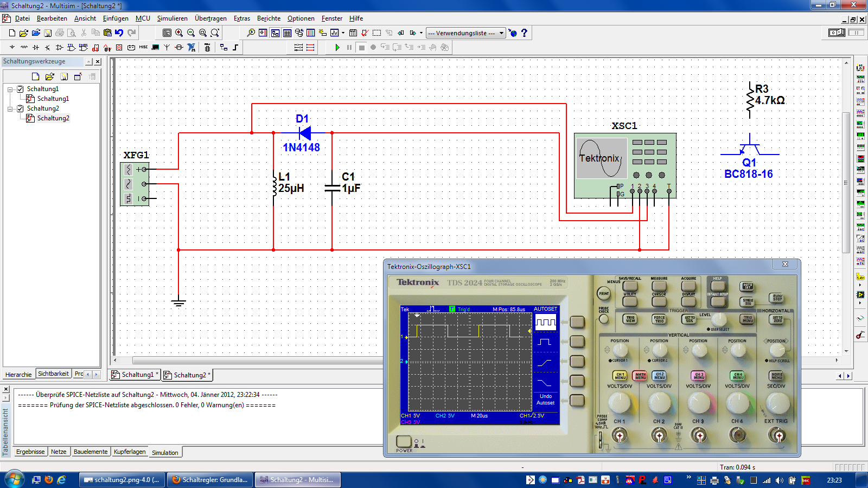
Task: Toggle the MATH MENU red button
Action: pyautogui.click(x=640, y=376)
